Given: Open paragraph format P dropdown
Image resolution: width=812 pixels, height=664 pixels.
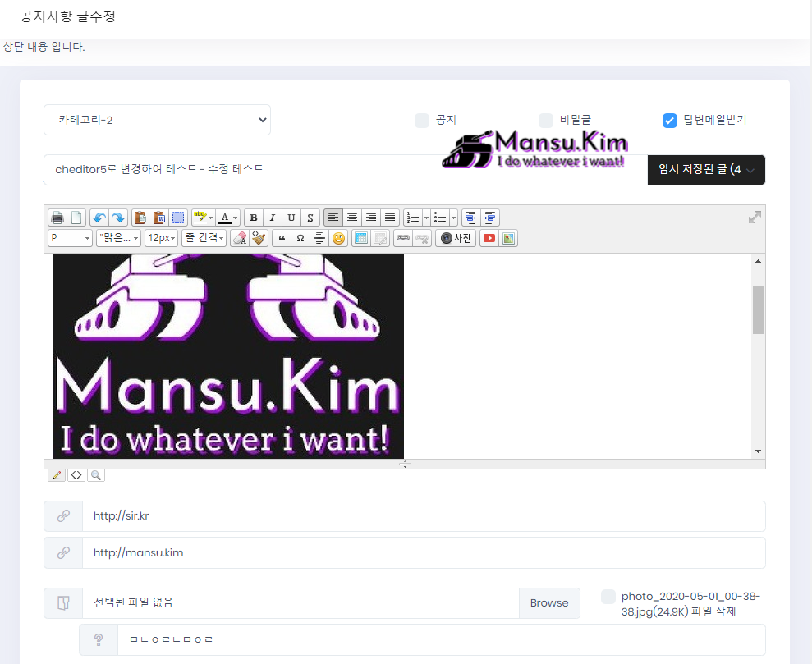Looking at the screenshot, I should pos(71,238).
